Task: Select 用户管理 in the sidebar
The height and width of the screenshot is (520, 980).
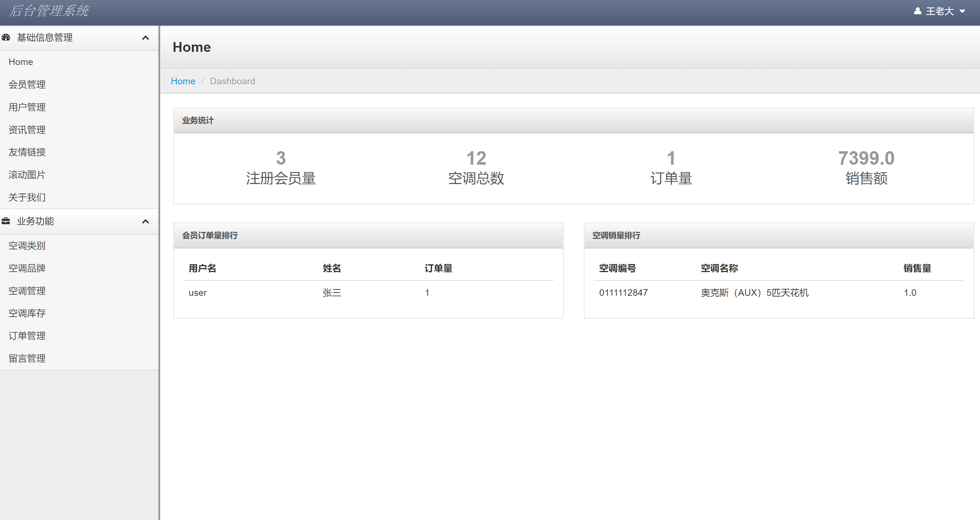Action: (27, 107)
